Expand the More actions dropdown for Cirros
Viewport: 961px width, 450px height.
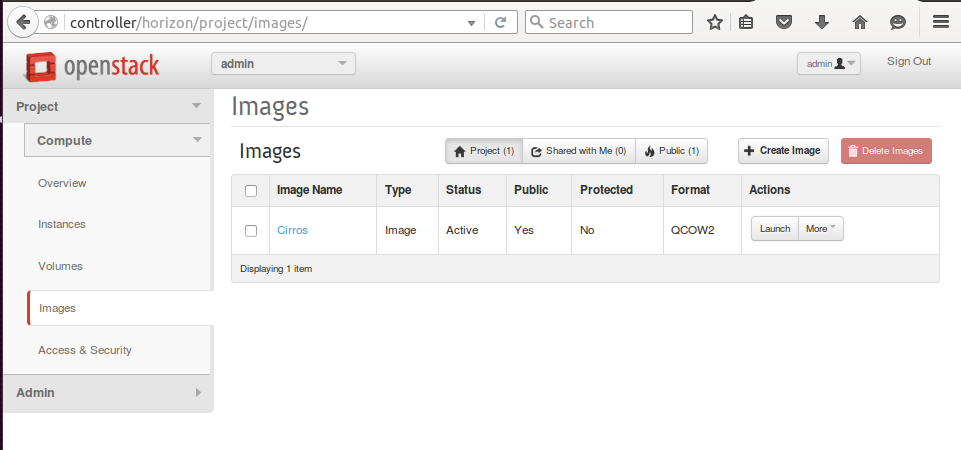pos(822,229)
